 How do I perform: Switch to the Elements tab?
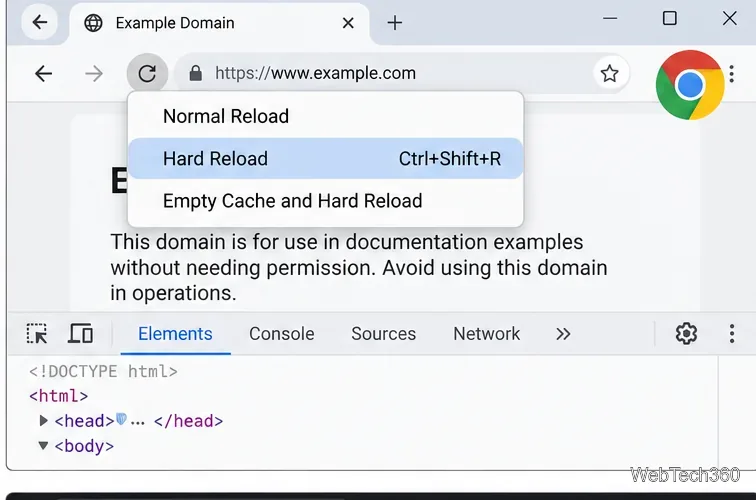click(175, 334)
